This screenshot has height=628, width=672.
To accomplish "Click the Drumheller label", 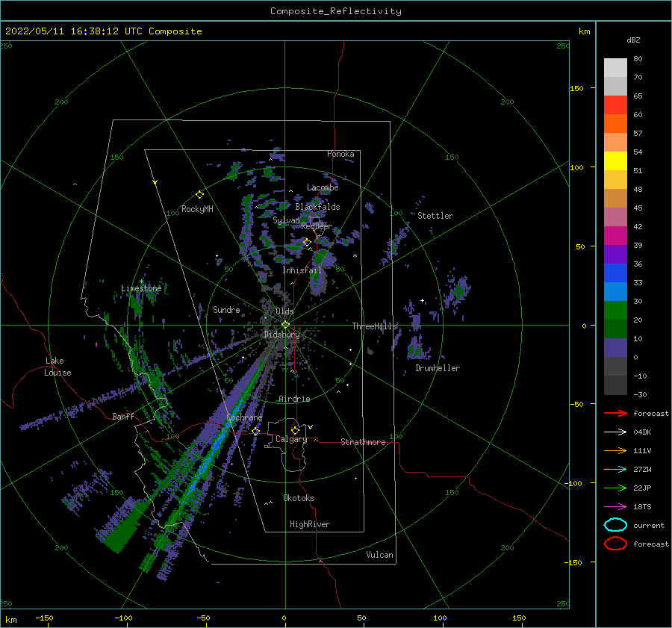I will (x=438, y=368).
